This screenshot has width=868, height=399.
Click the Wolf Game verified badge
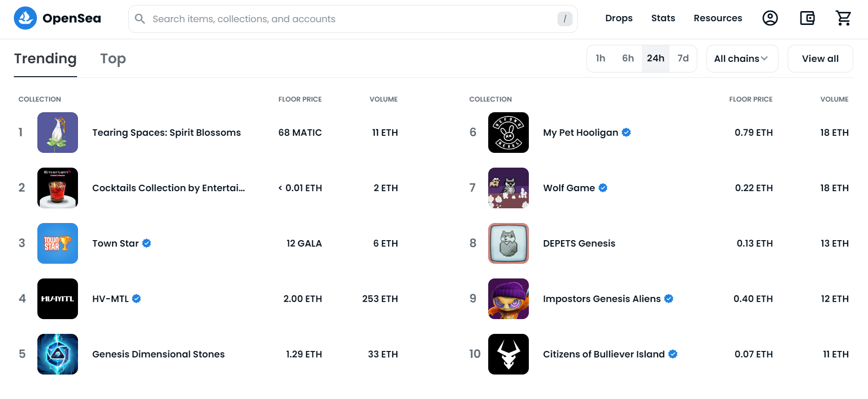tap(603, 188)
